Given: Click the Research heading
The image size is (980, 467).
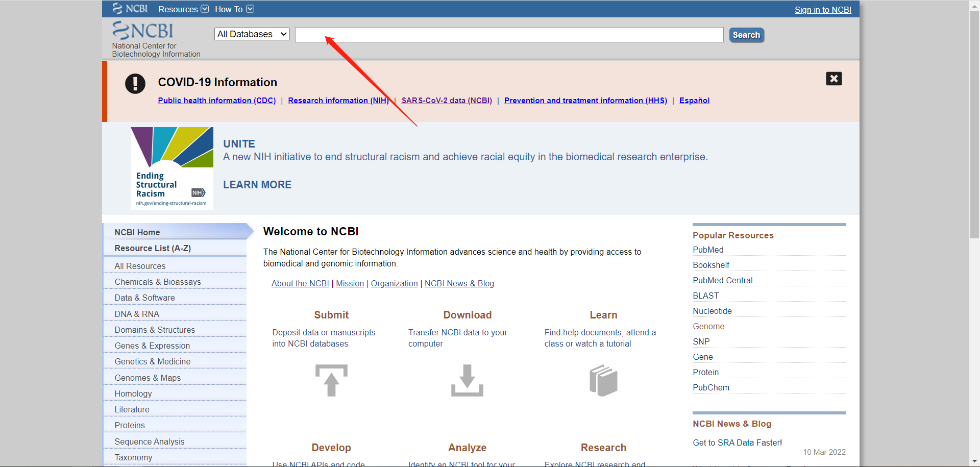Looking at the screenshot, I should 603,448.
